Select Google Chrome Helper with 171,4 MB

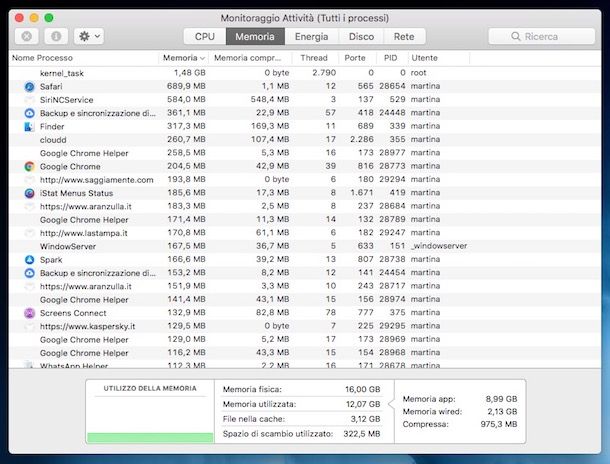coord(84,220)
